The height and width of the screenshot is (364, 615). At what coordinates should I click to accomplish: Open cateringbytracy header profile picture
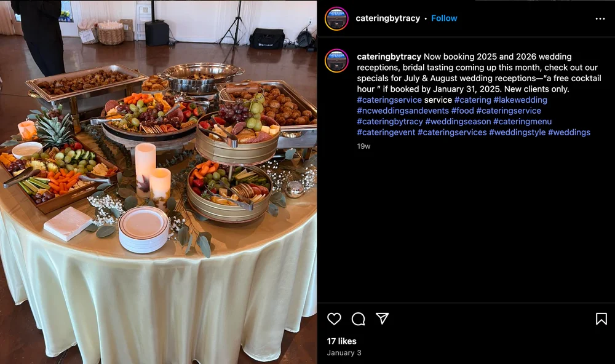click(336, 18)
